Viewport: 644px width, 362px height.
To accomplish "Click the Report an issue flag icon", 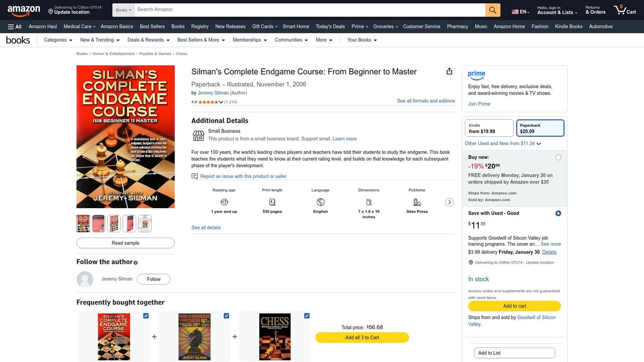I will pyautogui.click(x=195, y=176).
